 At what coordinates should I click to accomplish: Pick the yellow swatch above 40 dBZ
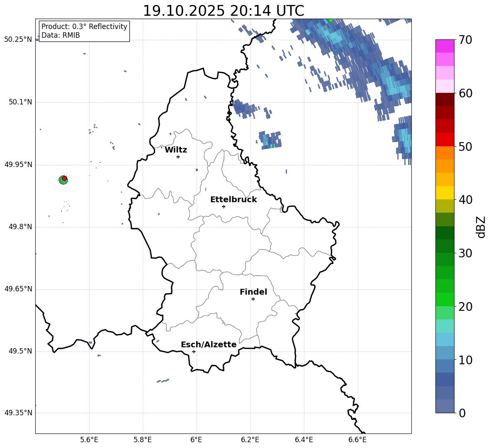(445, 193)
